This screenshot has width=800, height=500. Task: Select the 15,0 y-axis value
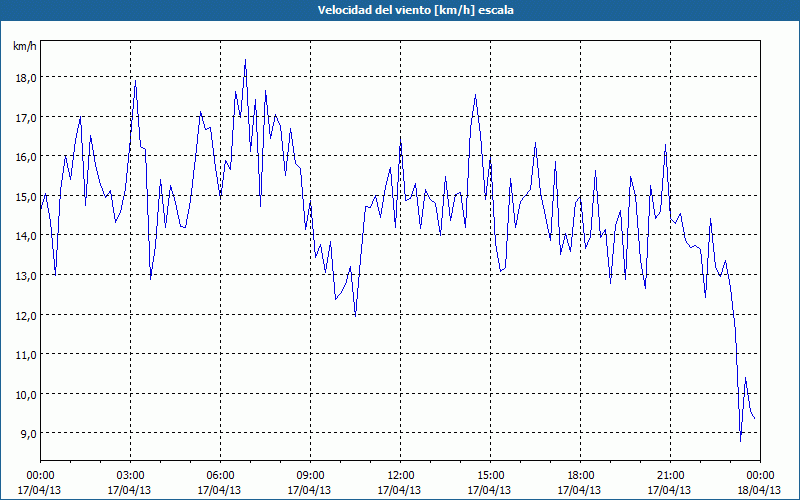(x=26, y=196)
